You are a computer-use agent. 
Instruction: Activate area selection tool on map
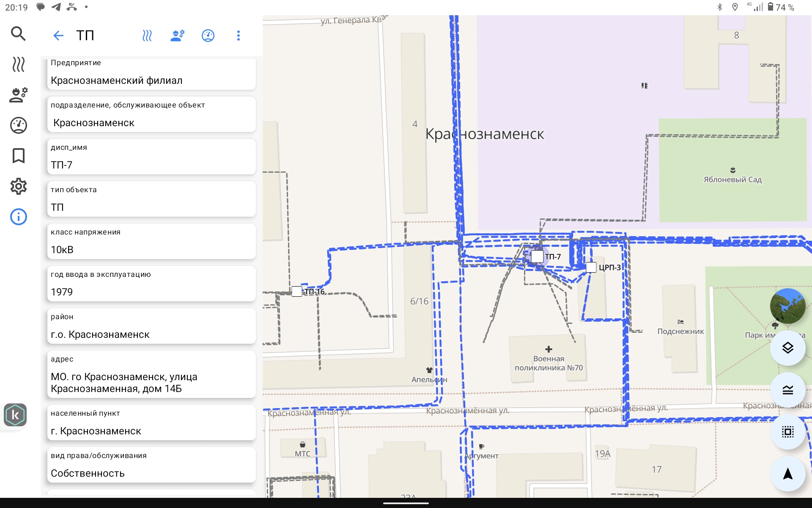click(787, 432)
